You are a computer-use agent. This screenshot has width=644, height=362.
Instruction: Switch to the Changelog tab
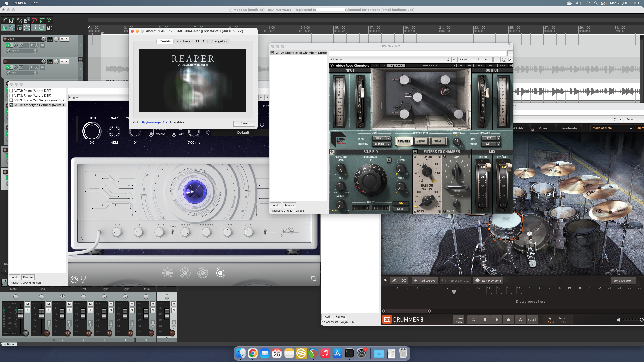tap(218, 41)
